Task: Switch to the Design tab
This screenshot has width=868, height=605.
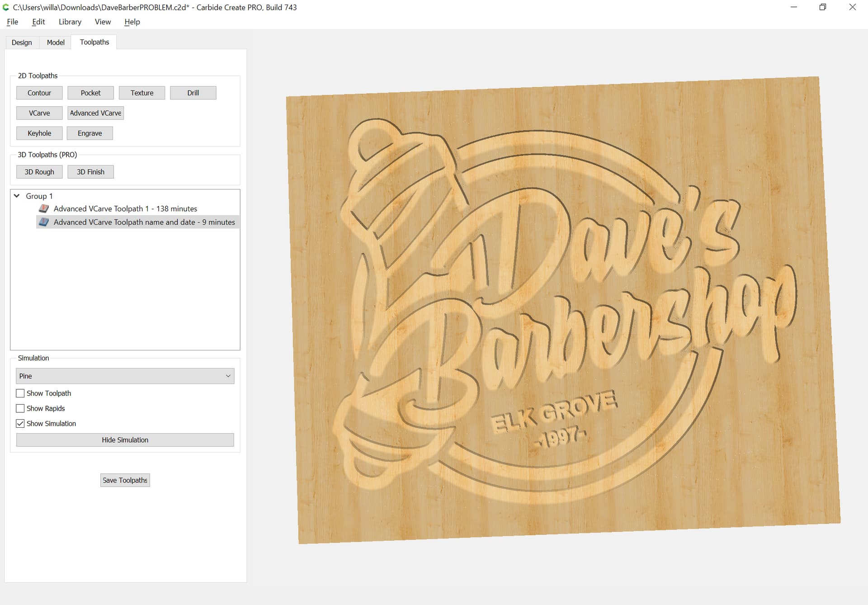Action: tap(22, 43)
